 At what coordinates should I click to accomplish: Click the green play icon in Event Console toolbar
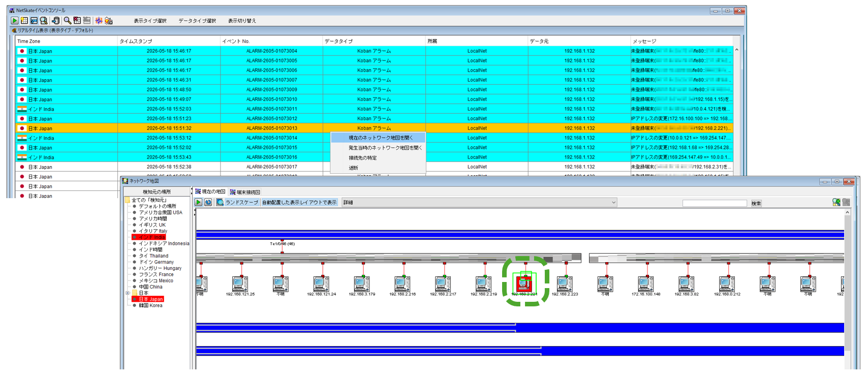coord(15,20)
